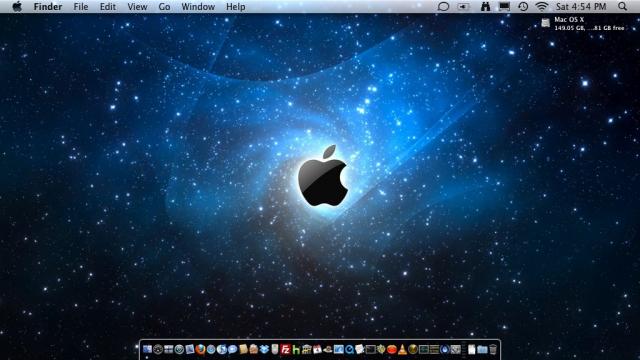Click the speech bubble chat status icon

click(x=443, y=7)
